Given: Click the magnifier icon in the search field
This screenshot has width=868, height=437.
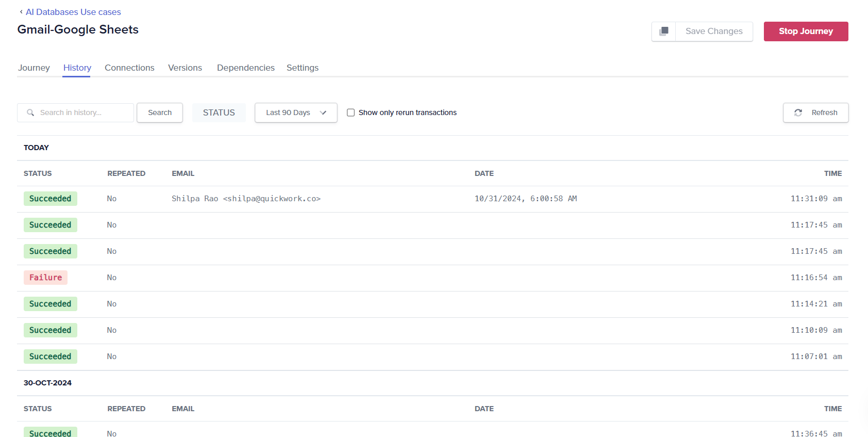Looking at the screenshot, I should point(30,112).
